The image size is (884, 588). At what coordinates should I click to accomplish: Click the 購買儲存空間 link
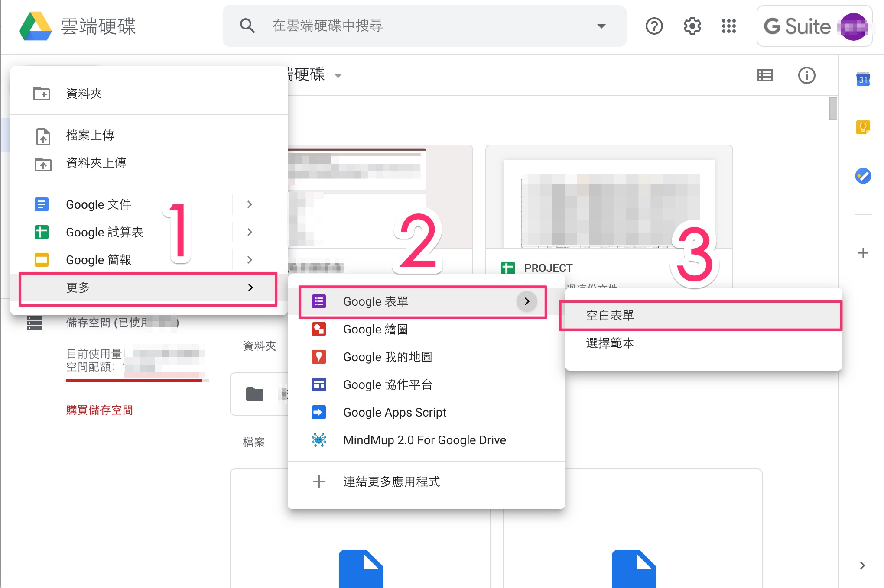[99, 410]
